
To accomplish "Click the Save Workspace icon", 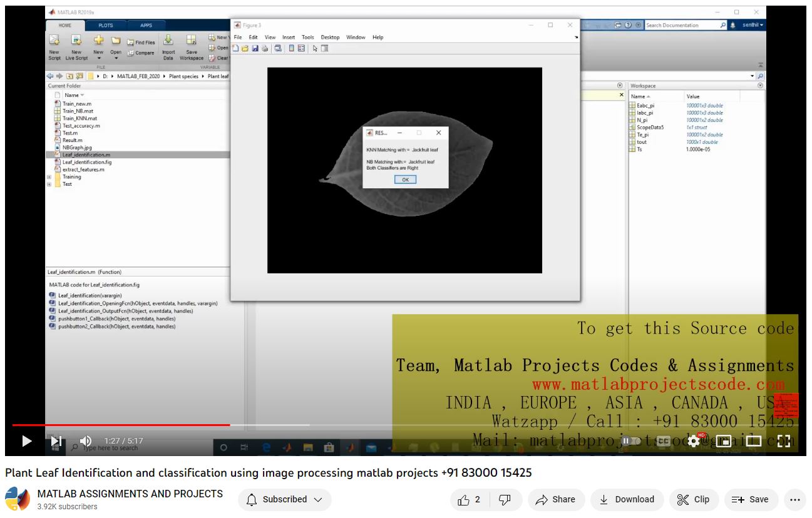I will point(192,41).
